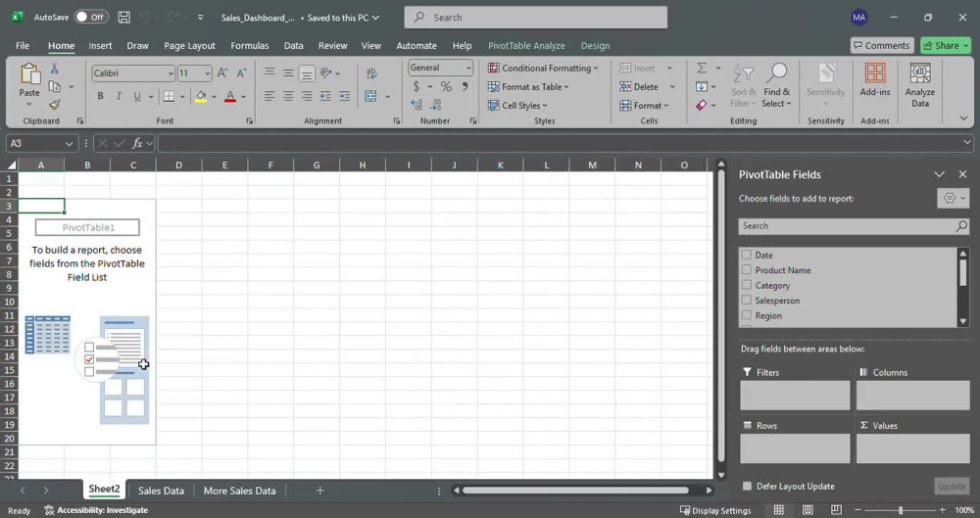Click the Share button
Viewport: 980px width, 518px height.
pyautogui.click(x=946, y=46)
